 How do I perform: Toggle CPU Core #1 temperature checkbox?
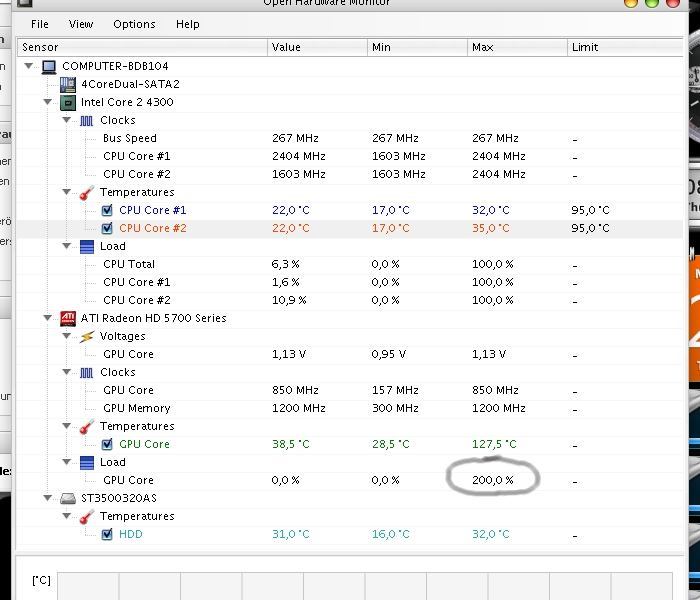click(x=107, y=210)
